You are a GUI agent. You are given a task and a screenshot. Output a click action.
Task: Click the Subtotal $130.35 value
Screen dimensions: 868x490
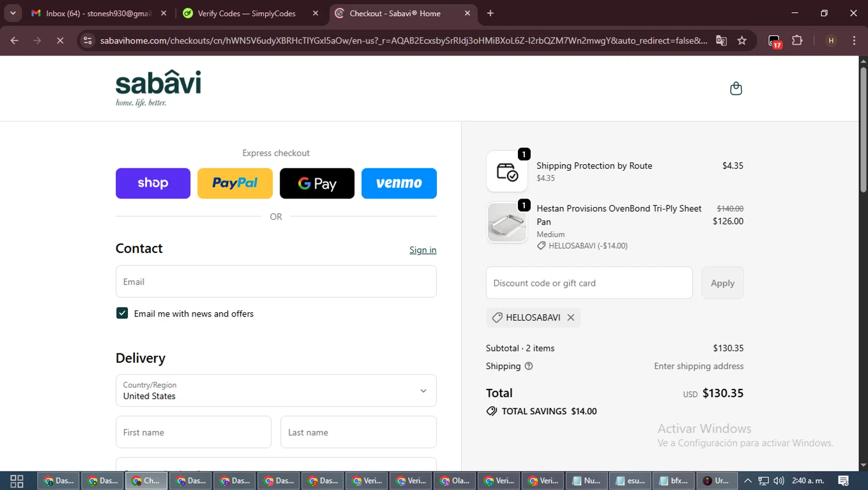pyautogui.click(x=728, y=348)
